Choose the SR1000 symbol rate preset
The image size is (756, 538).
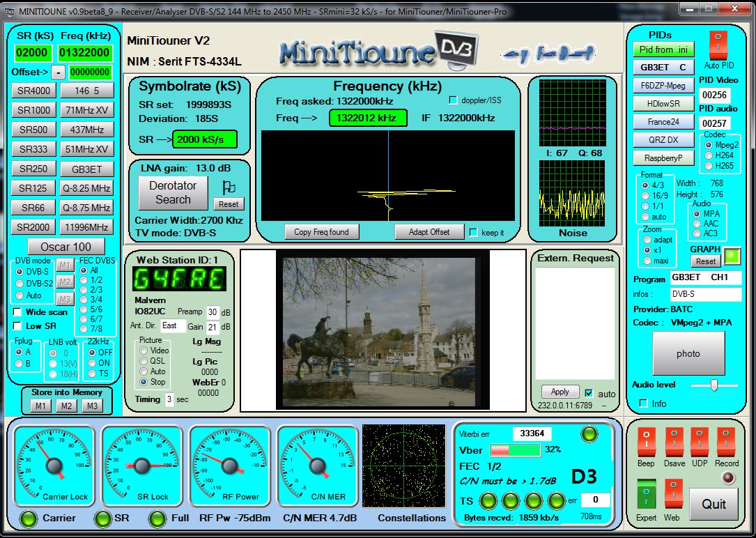coord(33,110)
